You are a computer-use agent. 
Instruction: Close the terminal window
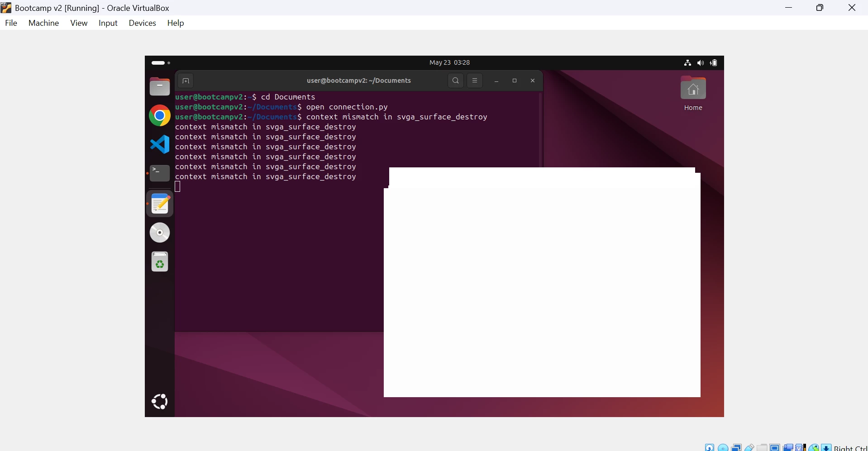click(533, 81)
